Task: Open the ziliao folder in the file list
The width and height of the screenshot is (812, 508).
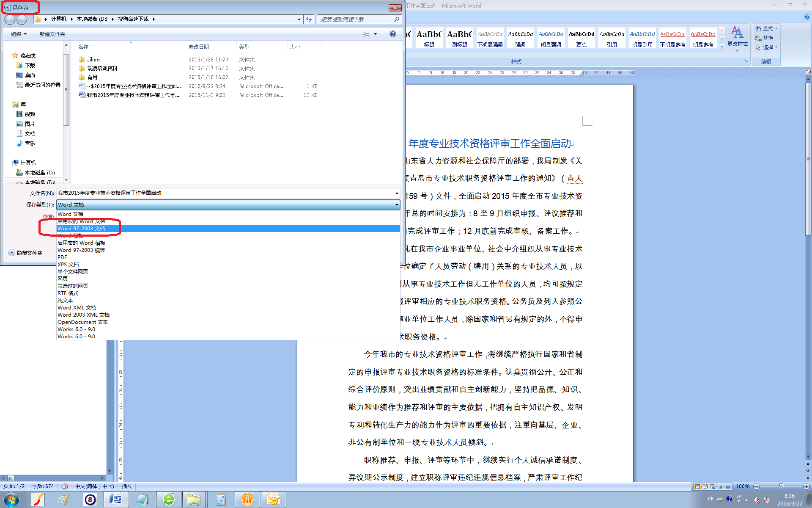Action: pos(93,60)
